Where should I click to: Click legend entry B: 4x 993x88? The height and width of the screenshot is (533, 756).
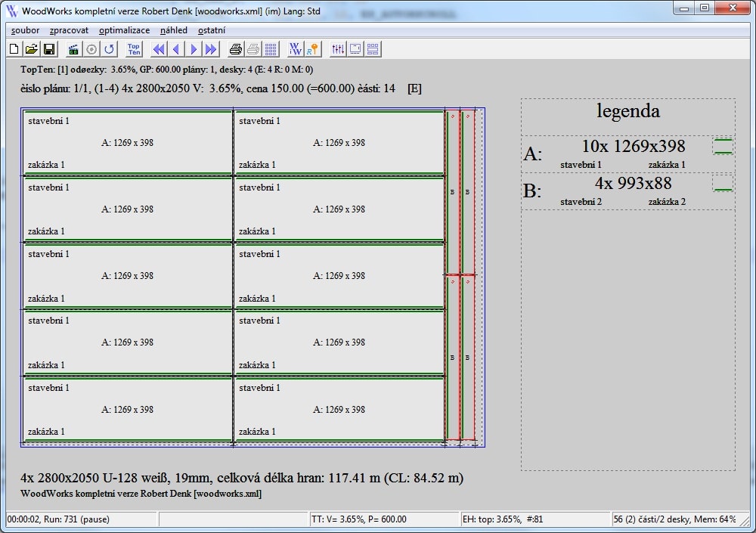click(x=627, y=191)
